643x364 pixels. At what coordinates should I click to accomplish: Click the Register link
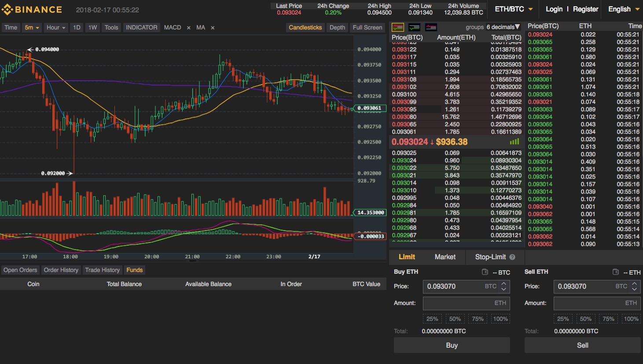point(585,9)
